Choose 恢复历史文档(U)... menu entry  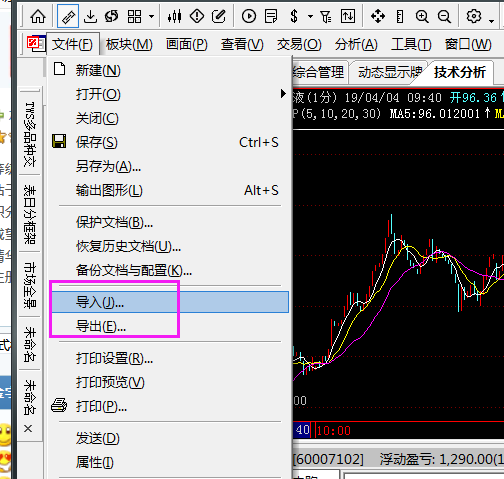pos(169,246)
